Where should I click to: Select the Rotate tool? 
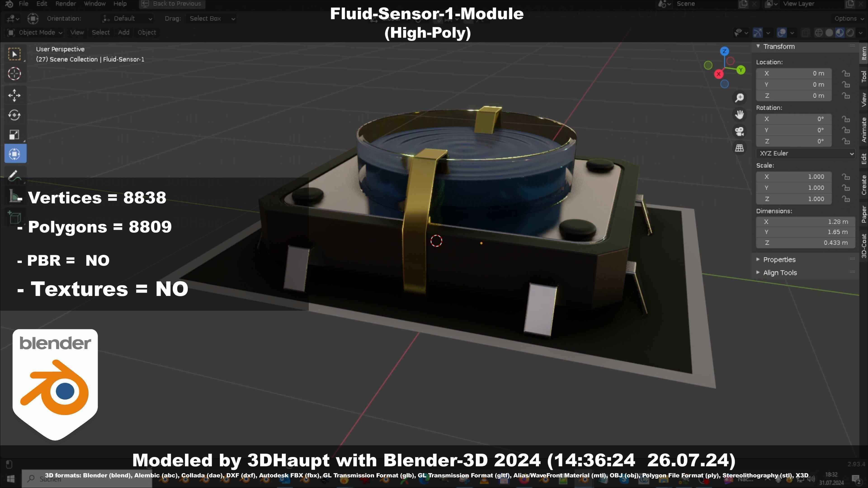coord(14,115)
